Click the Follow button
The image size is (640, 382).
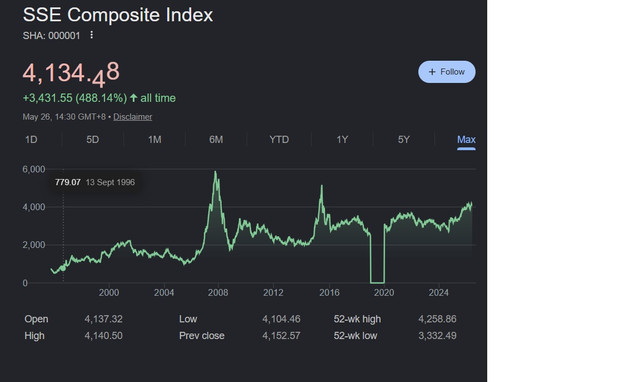coord(447,72)
